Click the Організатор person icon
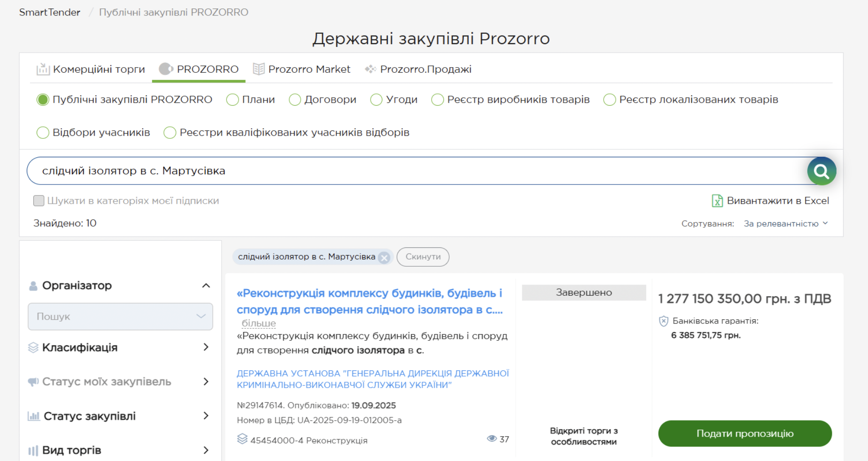 (x=33, y=286)
